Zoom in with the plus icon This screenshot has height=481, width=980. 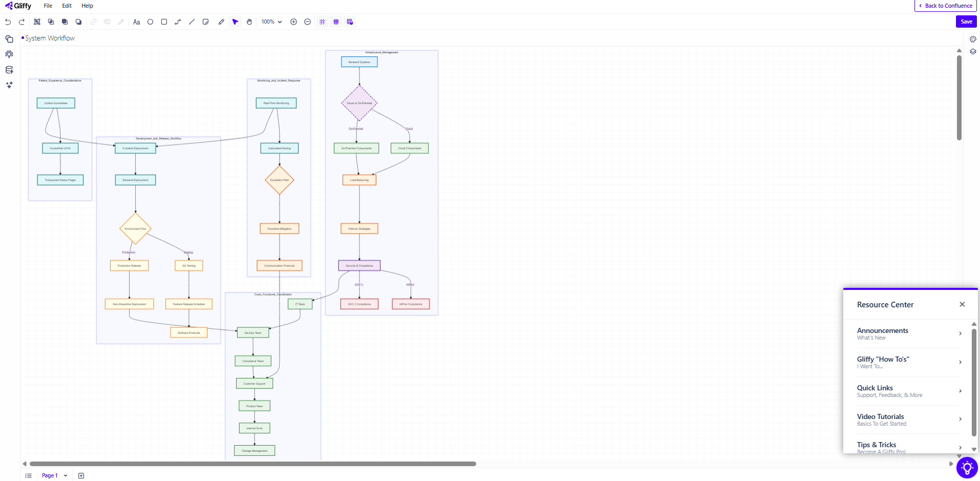(x=293, y=22)
